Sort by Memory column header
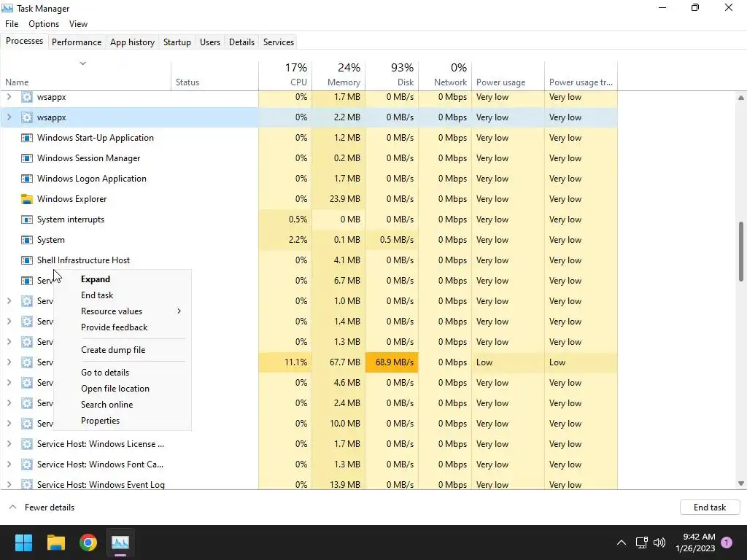Image resolution: width=747 pixels, height=560 pixels. 338,75
